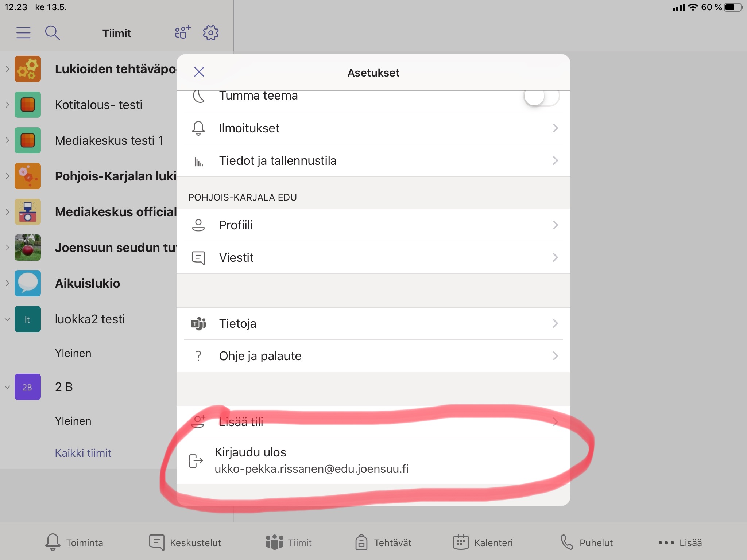Click the Lukioiden tehtäväpo gears team icon
This screenshot has height=560, width=747.
pyautogui.click(x=28, y=69)
